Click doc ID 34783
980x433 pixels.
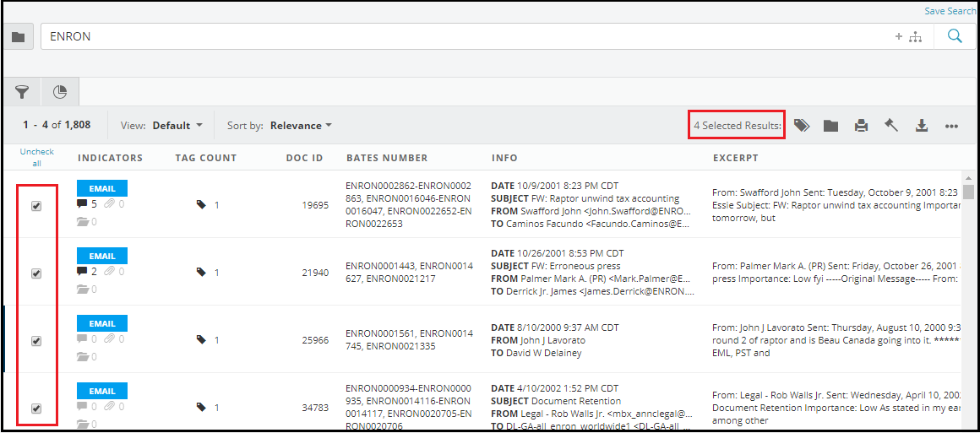316,408
